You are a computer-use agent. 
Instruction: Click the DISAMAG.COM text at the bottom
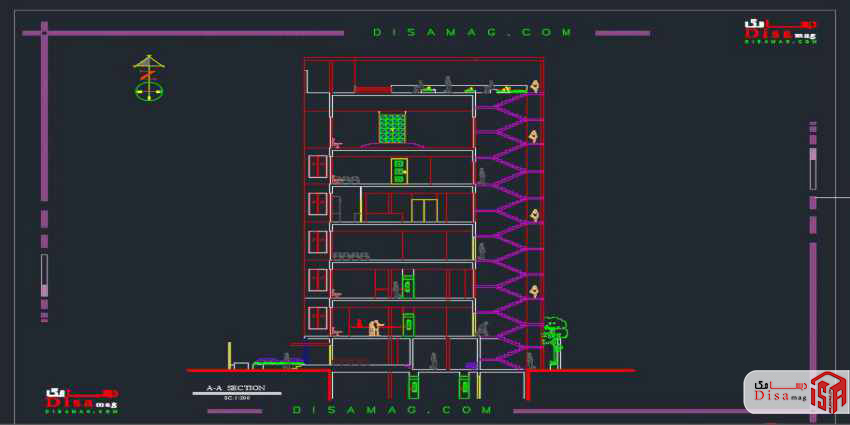393,410
